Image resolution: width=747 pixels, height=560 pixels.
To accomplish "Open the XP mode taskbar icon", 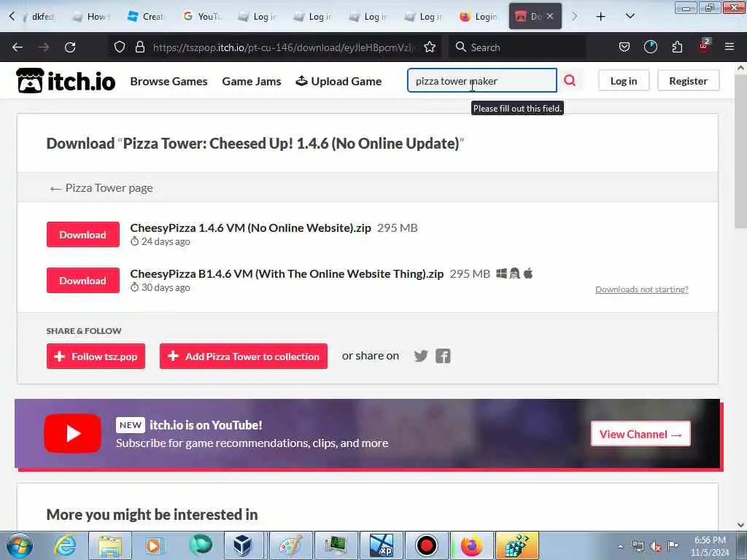I will coord(381,545).
